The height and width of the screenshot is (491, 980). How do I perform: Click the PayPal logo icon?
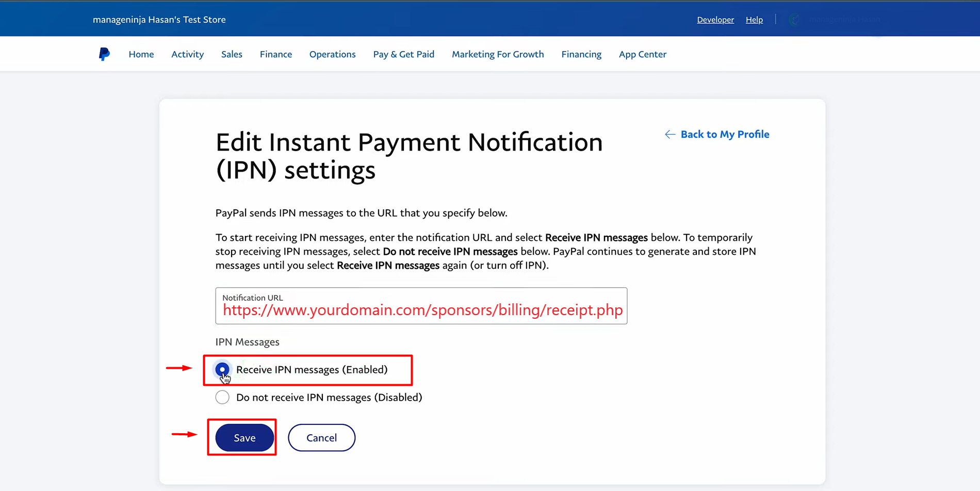pos(104,54)
